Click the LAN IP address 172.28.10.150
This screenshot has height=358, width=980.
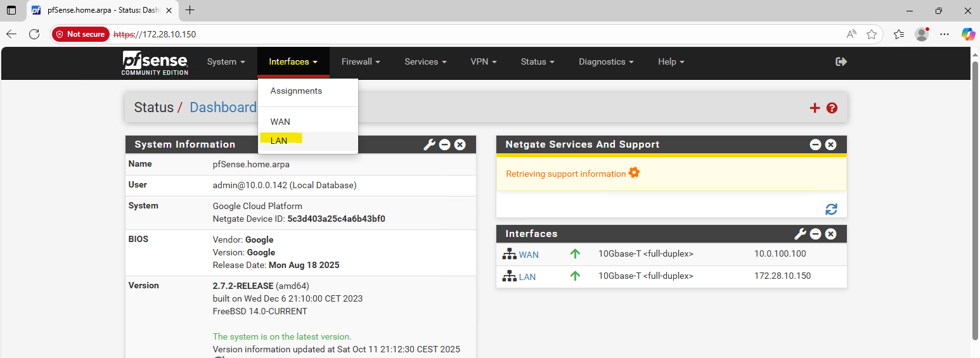[782, 276]
